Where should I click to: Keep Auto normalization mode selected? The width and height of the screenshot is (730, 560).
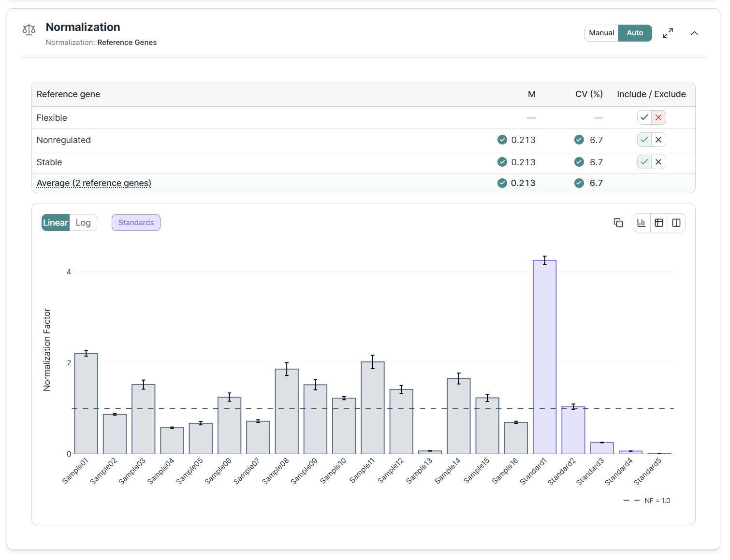(x=635, y=33)
